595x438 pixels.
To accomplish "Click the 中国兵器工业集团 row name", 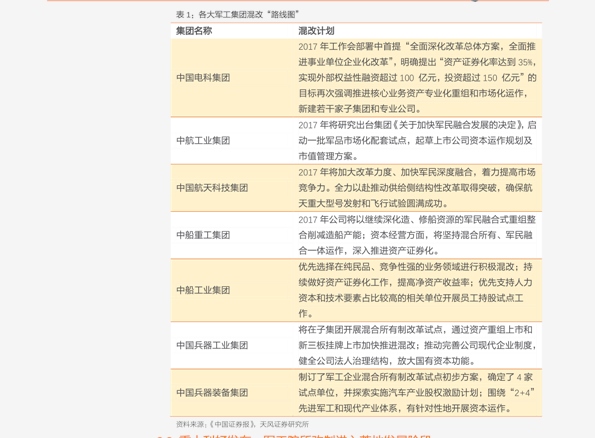I will [x=212, y=345].
